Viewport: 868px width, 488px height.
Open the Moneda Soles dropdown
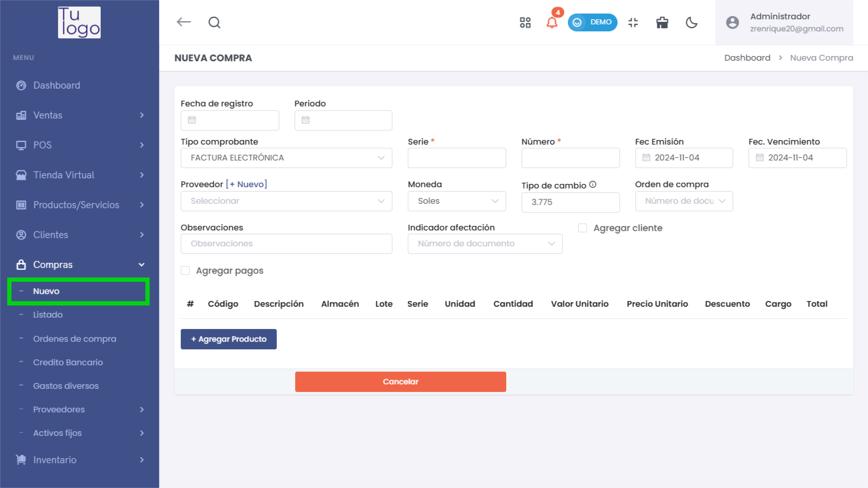(x=456, y=201)
